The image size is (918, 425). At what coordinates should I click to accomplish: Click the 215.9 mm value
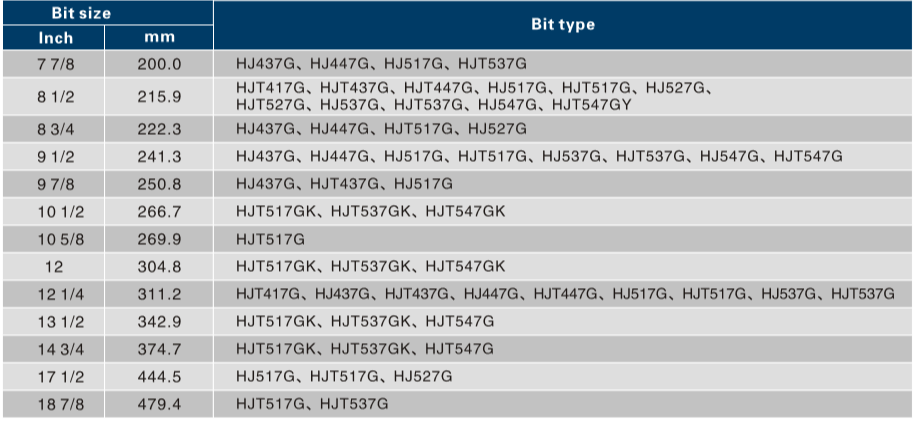tap(159, 96)
